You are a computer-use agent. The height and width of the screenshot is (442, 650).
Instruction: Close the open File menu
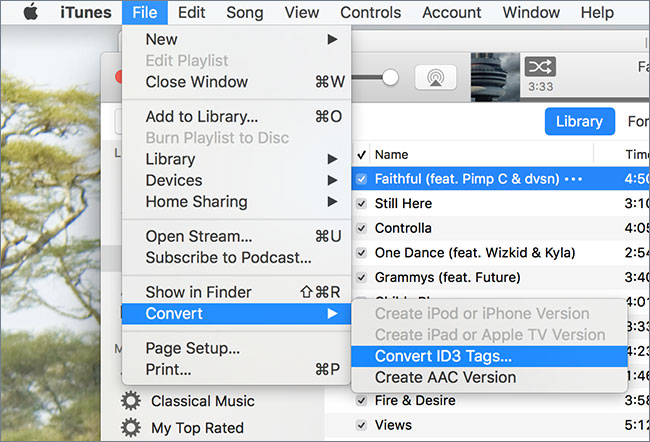(145, 12)
